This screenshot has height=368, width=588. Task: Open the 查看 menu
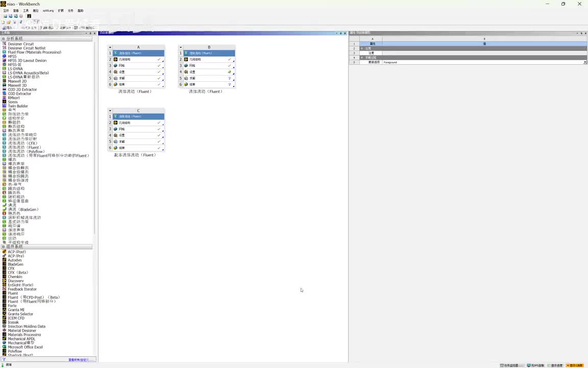click(x=16, y=11)
